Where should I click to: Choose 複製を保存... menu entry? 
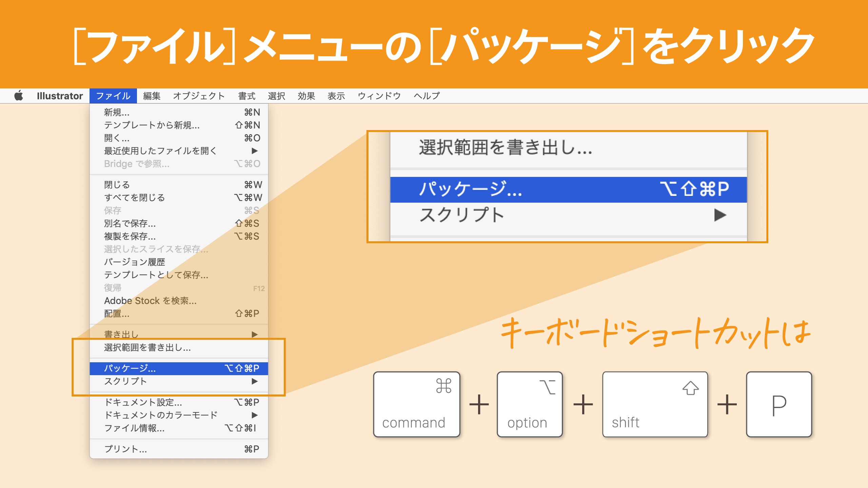(x=179, y=236)
